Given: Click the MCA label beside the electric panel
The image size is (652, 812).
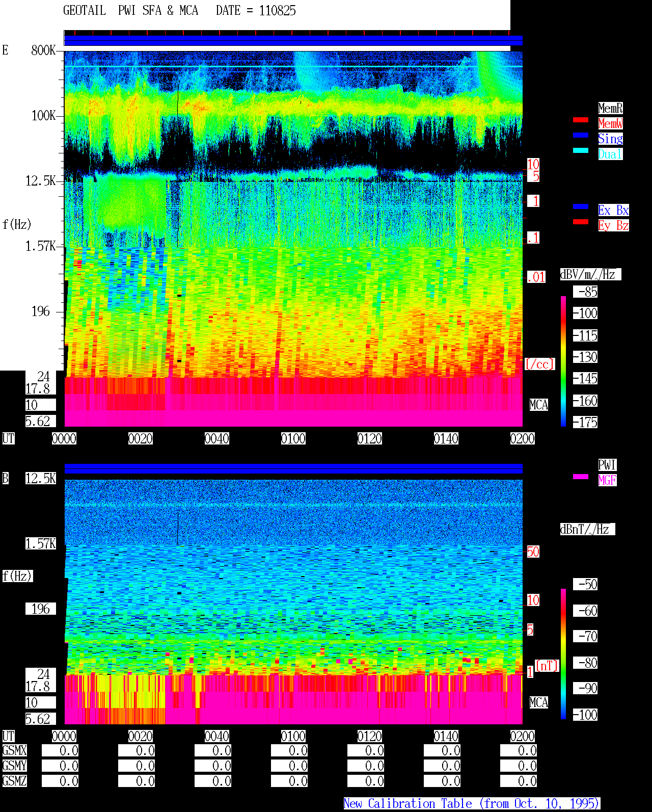Looking at the screenshot, I should (x=539, y=405).
